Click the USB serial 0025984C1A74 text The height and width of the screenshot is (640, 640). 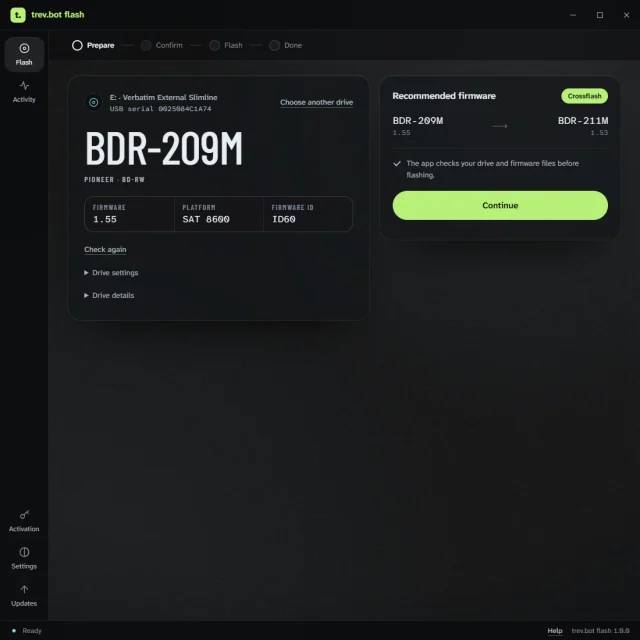click(x=160, y=109)
